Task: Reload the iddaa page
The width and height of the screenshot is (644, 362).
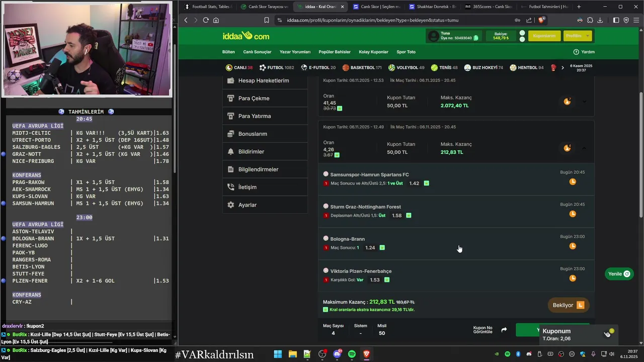Action: pyautogui.click(x=206, y=20)
